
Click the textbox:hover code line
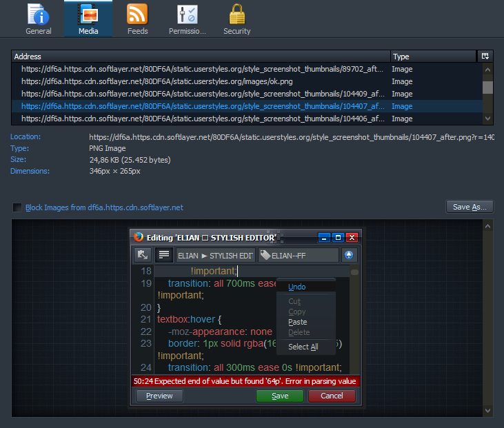[x=189, y=319]
